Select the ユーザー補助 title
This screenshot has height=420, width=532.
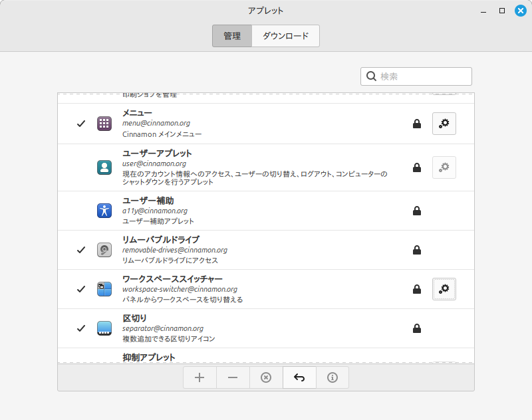click(148, 201)
